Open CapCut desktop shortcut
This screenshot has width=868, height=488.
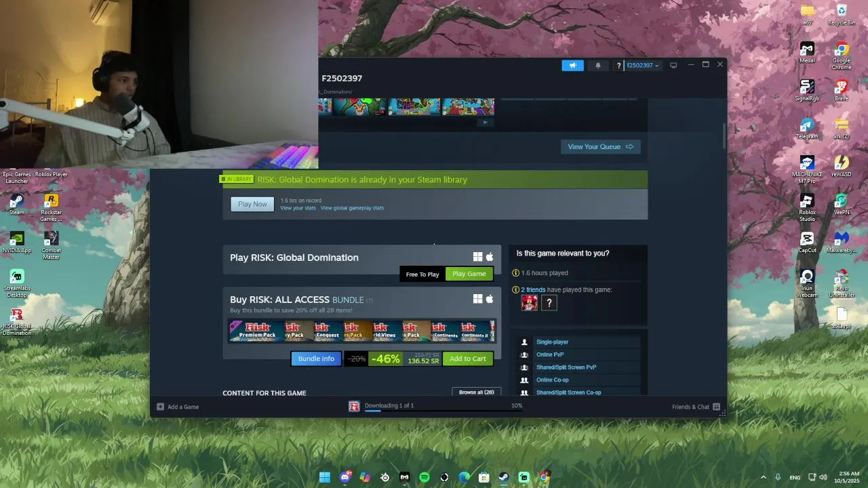pyautogui.click(x=807, y=242)
